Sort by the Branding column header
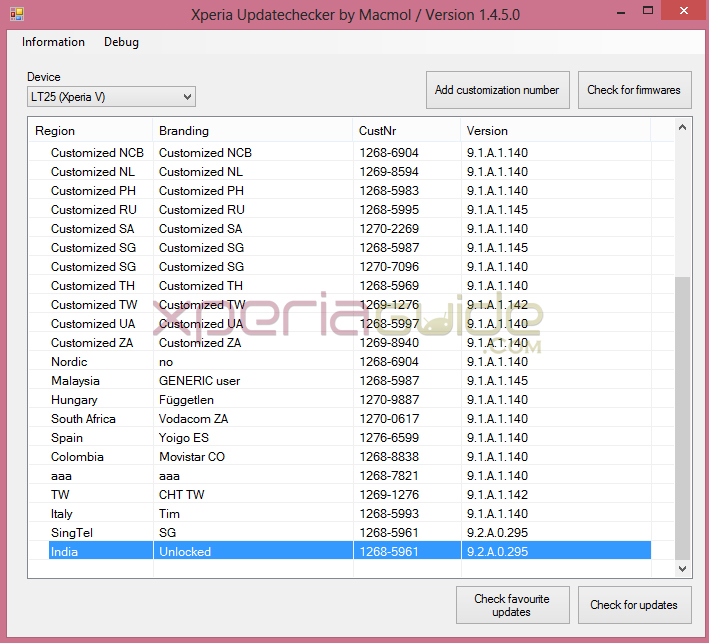The width and height of the screenshot is (709, 643). point(253,131)
